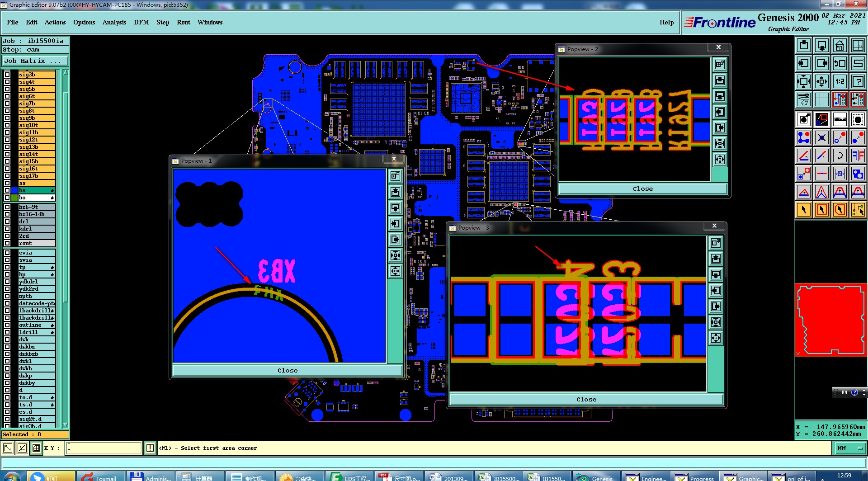Click the X Y coordinate input field
The width and height of the screenshot is (868, 481).
coord(104,448)
